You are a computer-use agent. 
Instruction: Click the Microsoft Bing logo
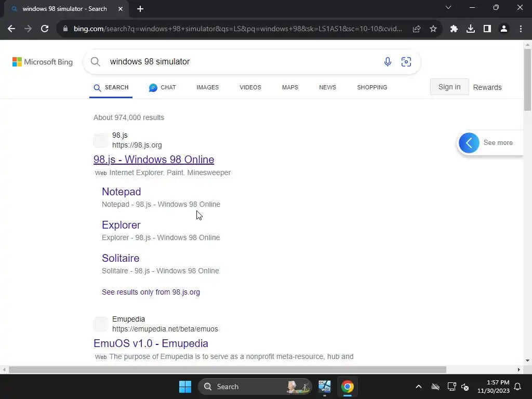tap(43, 62)
